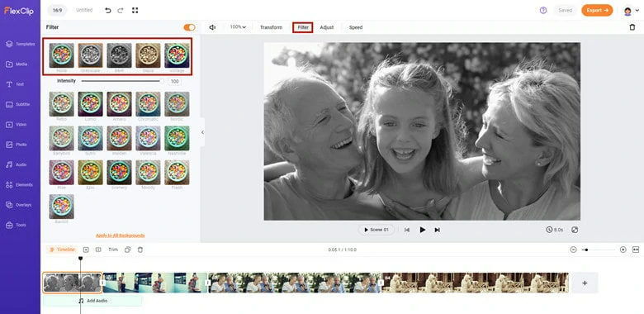The height and width of the screenshot is (314, 644).
Task: Click duplicate scene icon in timeline toolbar
Action: 128,250
